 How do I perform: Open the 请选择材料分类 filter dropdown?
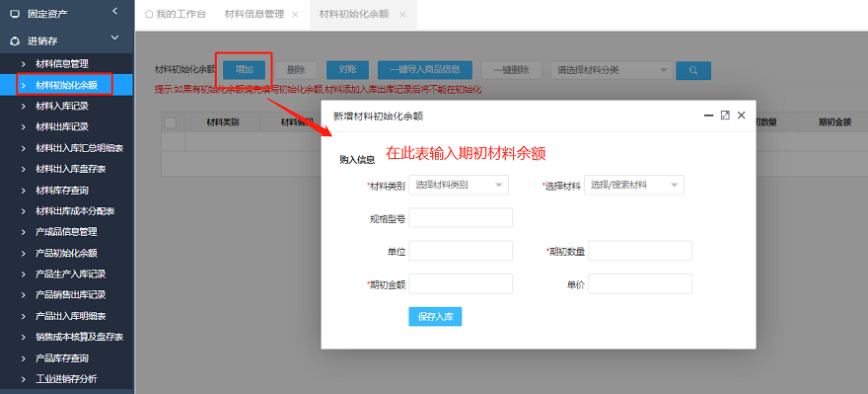pos(612,70)
